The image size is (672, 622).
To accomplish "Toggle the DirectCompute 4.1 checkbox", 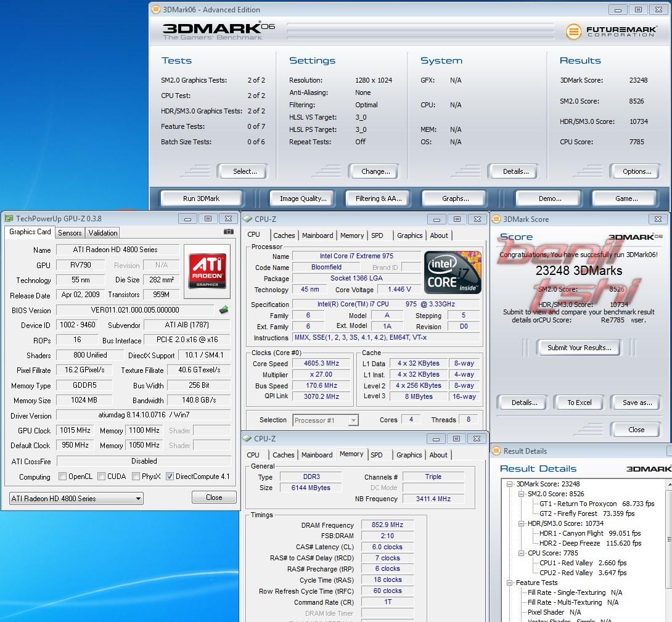I will coord(170,477).
